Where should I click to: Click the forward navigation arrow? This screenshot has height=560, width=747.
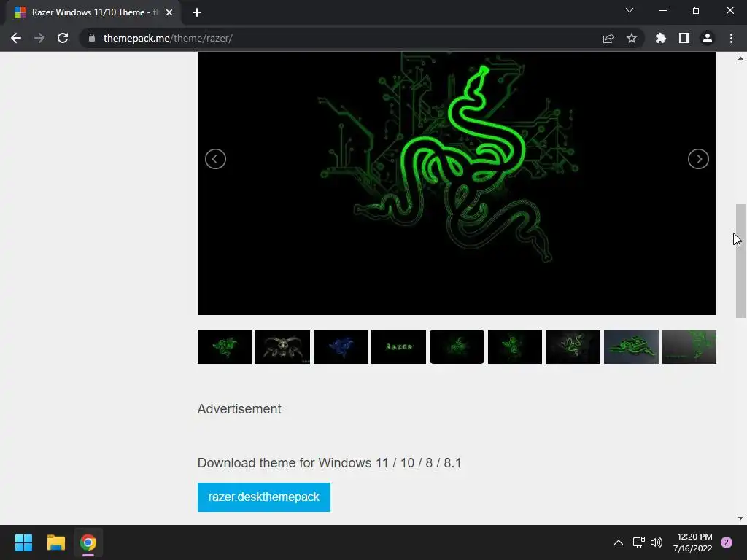coord(39,38)
